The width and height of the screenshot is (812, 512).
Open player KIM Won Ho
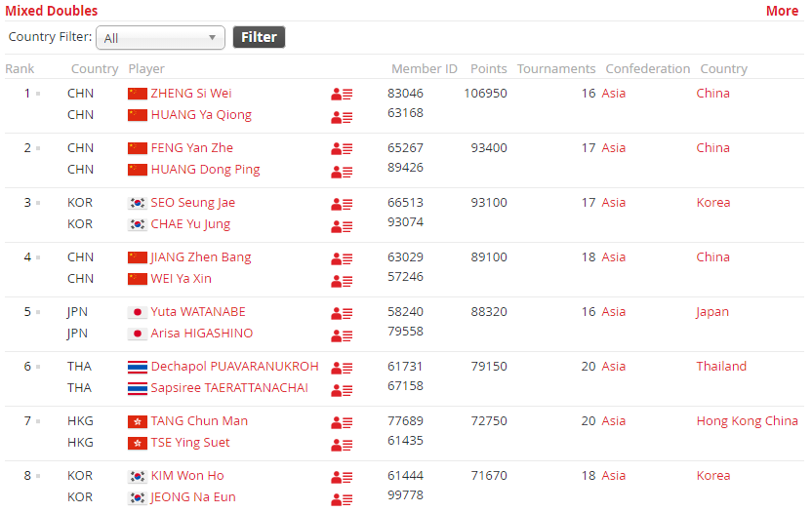[x=187, y=476]
